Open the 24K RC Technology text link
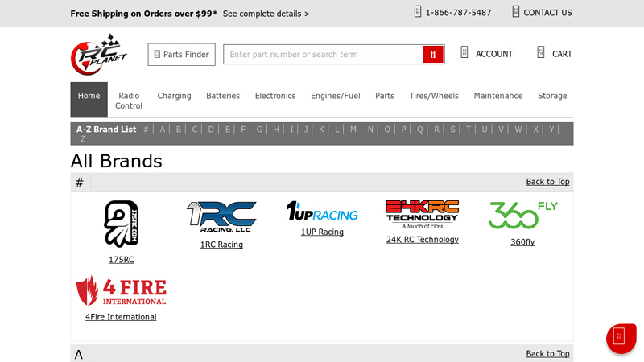644x362 pixels. coord(422,240)
